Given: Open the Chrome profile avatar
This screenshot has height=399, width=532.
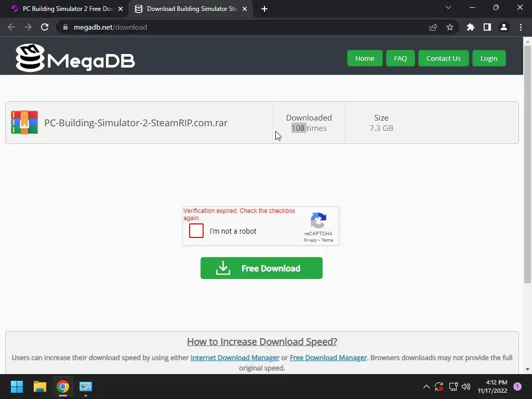Looking at the screenshot, I should 504,27.
